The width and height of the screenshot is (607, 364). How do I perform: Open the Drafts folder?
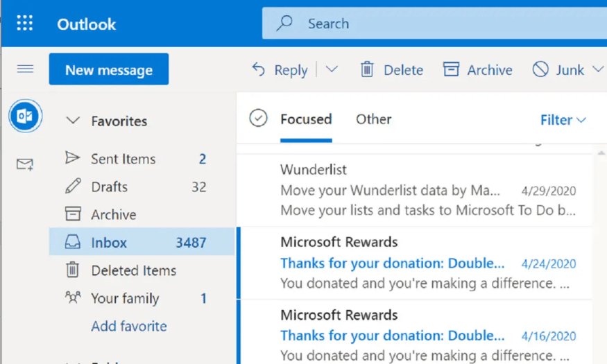[142, 187]
